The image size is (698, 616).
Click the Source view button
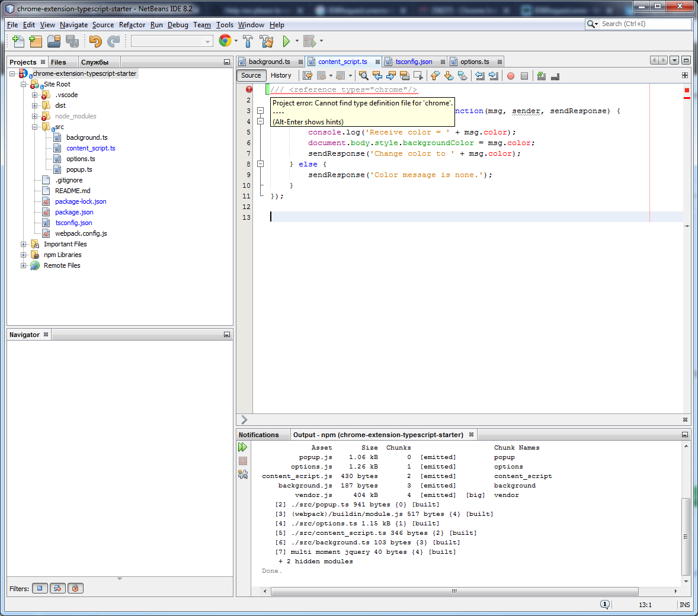pyautogui.click(x=251, y=76)
